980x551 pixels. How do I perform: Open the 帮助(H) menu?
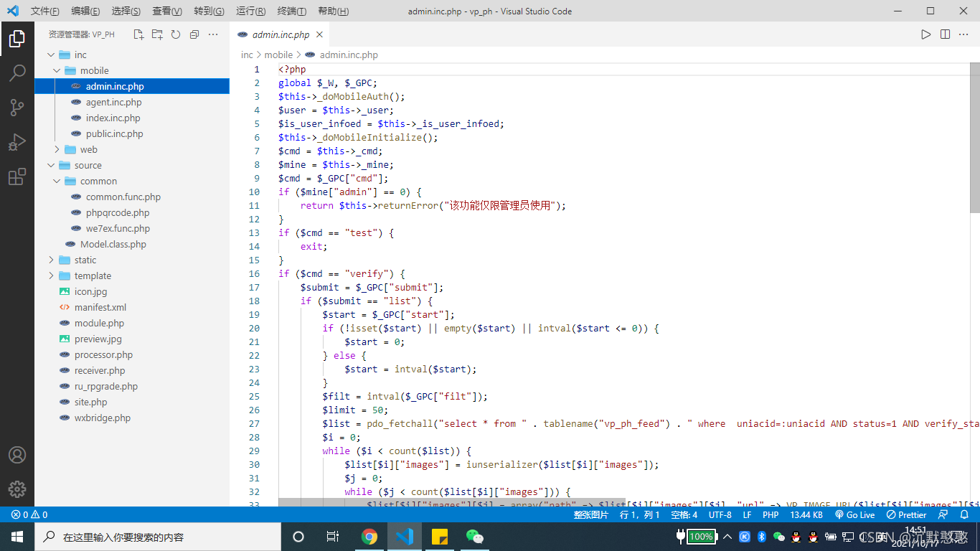pyautogui.click(x=333, y=11)
